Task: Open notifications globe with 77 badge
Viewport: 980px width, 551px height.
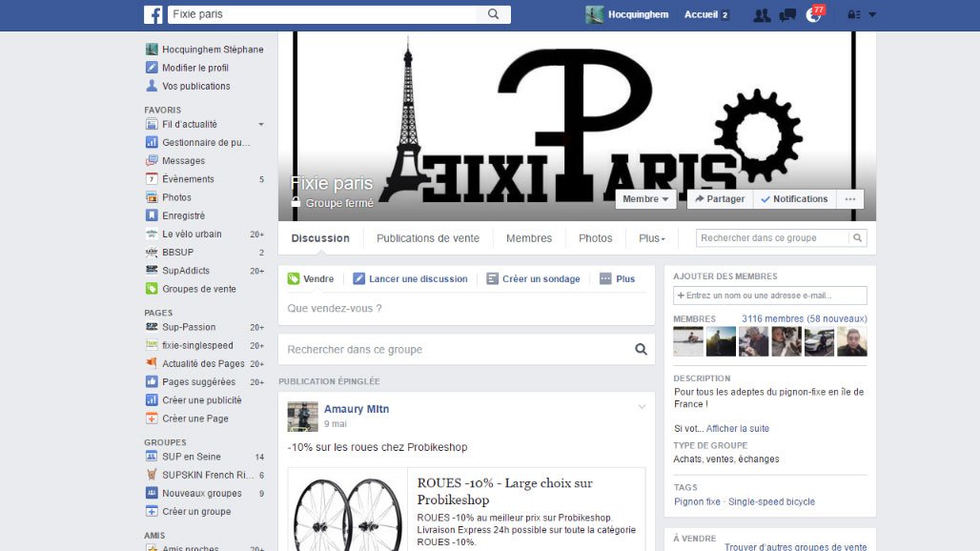Action: (x=813, y=14)
